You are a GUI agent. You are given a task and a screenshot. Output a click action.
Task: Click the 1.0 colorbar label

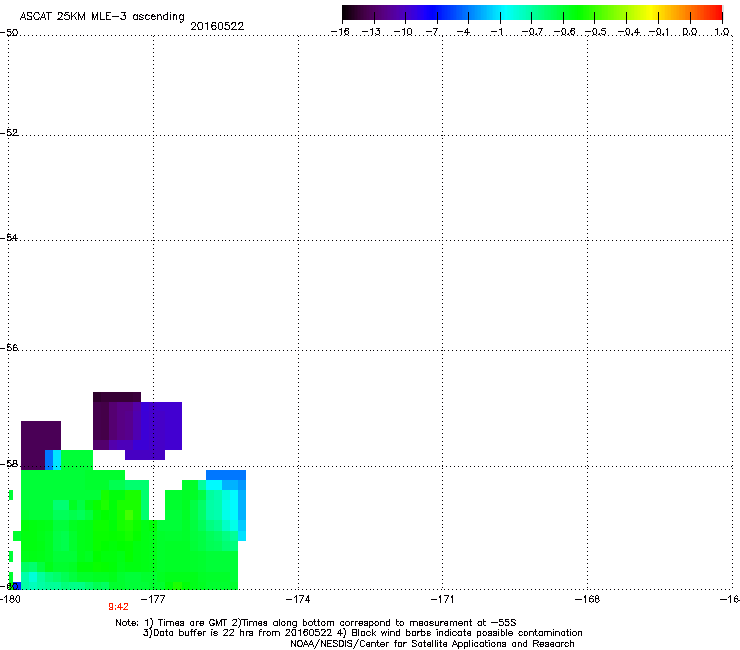pos(722,32)
